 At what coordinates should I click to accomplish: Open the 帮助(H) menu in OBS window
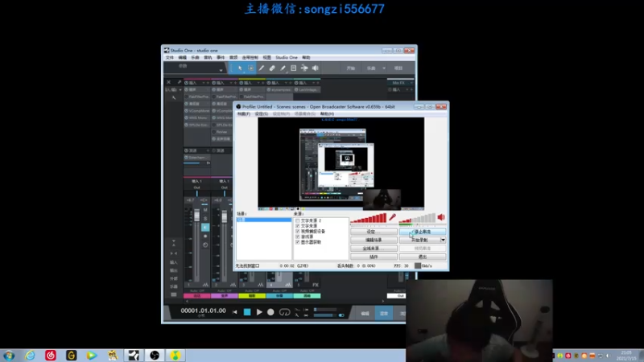coord(327,113)
